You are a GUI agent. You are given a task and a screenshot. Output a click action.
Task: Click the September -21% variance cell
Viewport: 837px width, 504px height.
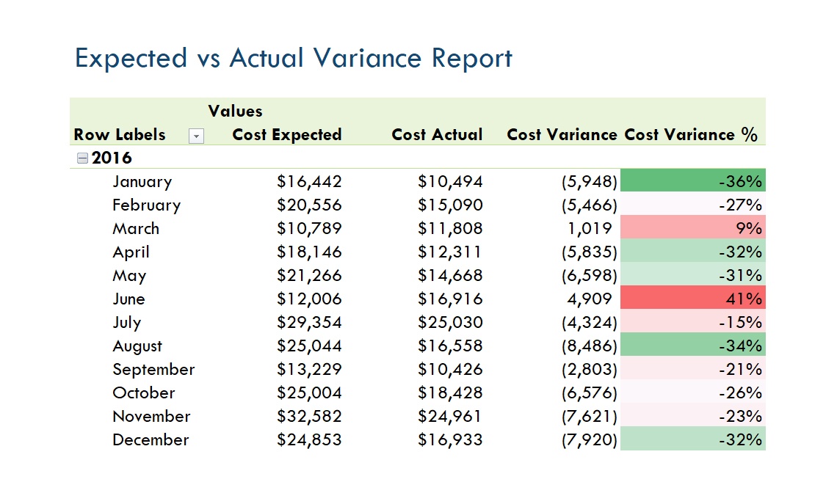(x=693, y=368)
